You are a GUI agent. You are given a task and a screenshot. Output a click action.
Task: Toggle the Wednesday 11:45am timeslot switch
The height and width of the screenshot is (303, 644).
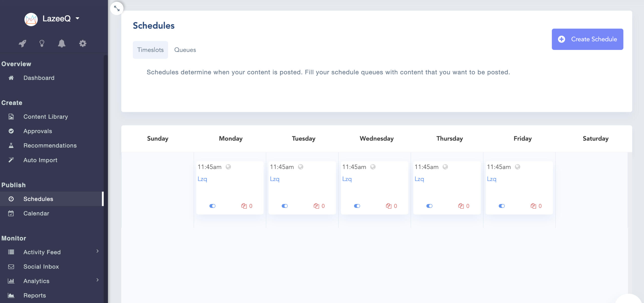[357, 206]
